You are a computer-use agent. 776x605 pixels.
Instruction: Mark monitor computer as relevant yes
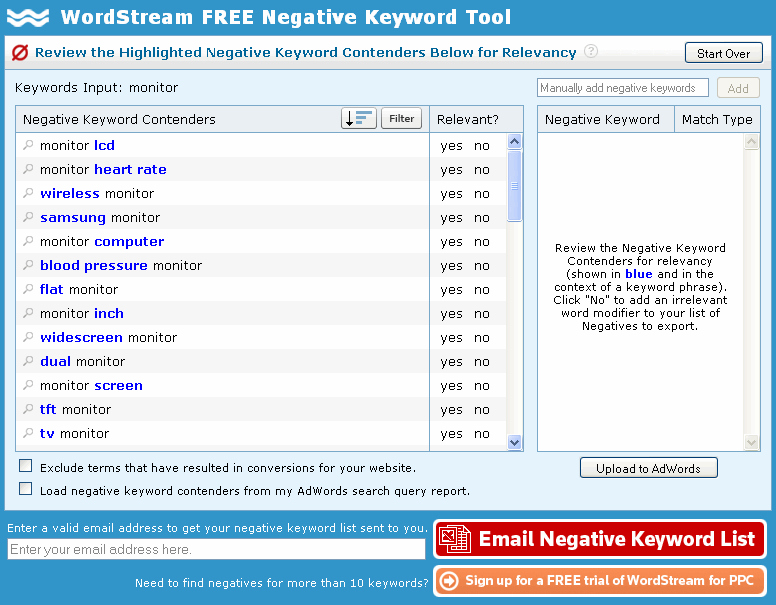(x=451, y=242)
